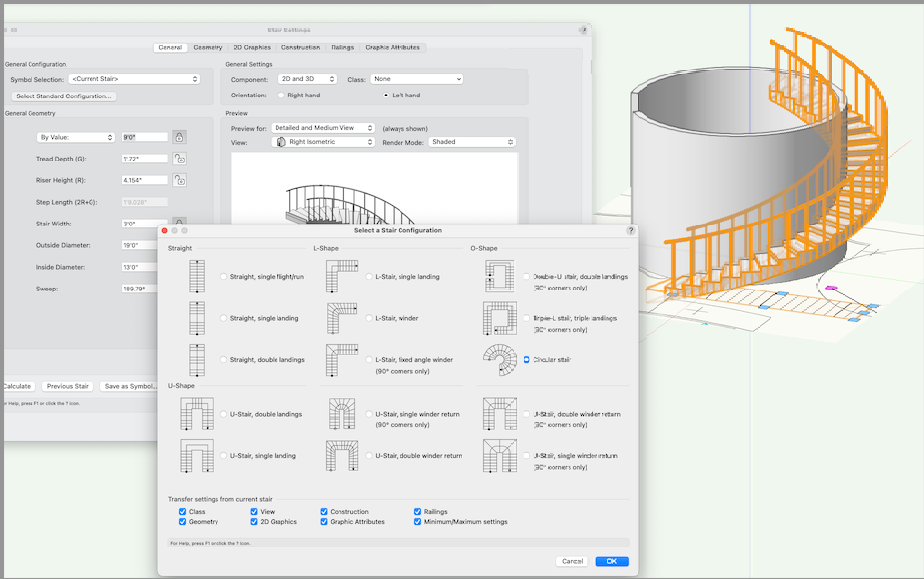Disable the Minimum/Maximum settings checkbox

point(418,521)
